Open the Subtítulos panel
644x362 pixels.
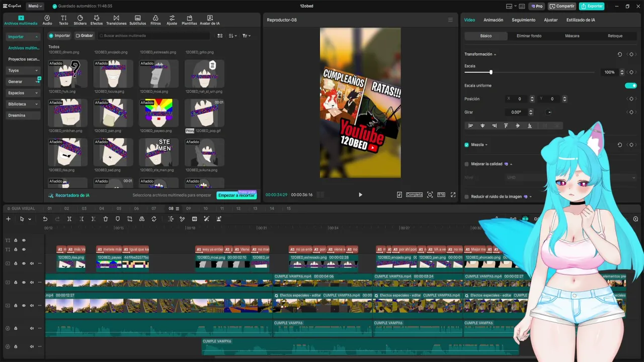click(138, 20)
